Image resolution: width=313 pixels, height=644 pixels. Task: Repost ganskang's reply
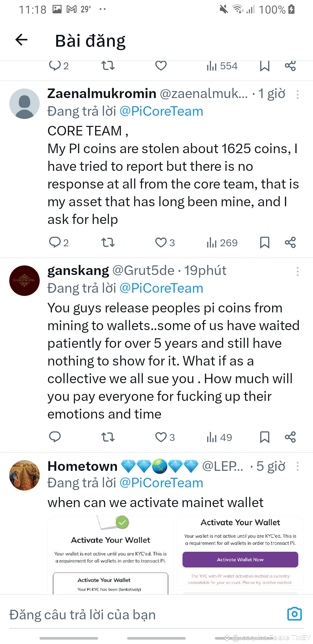point(108,437)
